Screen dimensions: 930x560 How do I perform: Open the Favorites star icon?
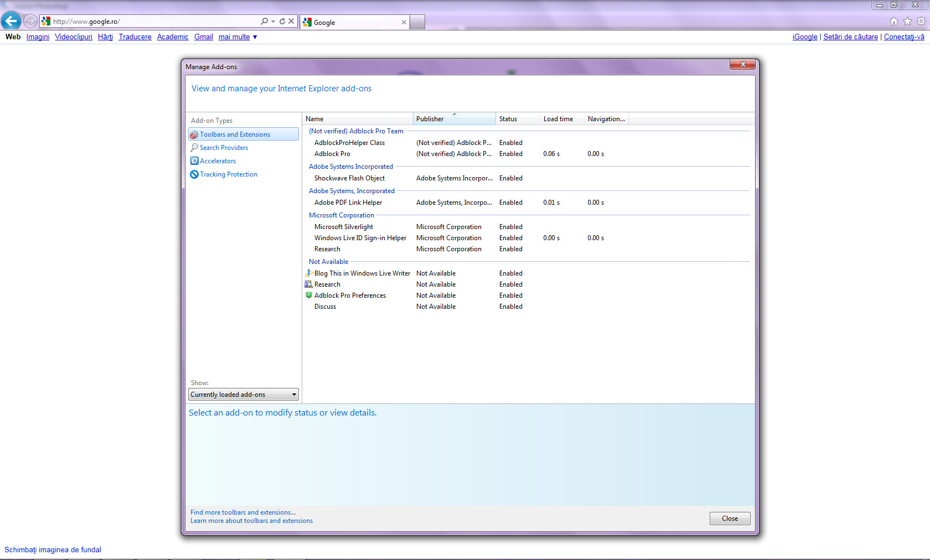pos(907,22)
